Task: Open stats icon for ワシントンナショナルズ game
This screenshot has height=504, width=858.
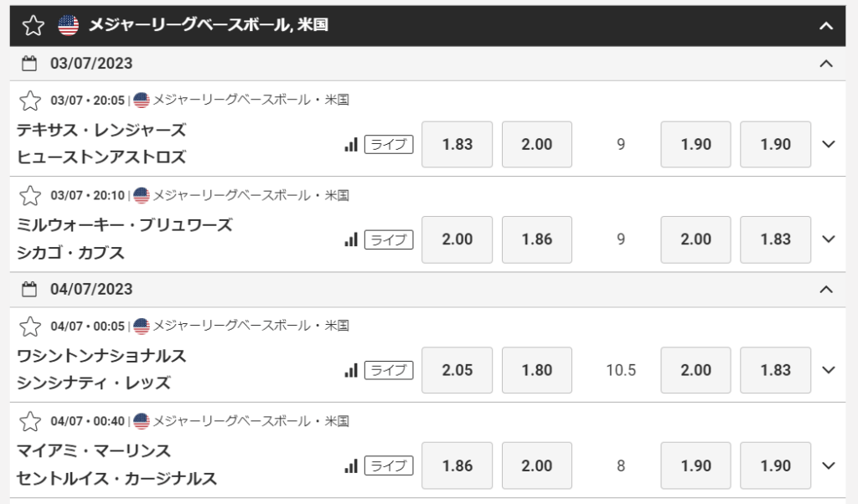Action: pos(351,370)
